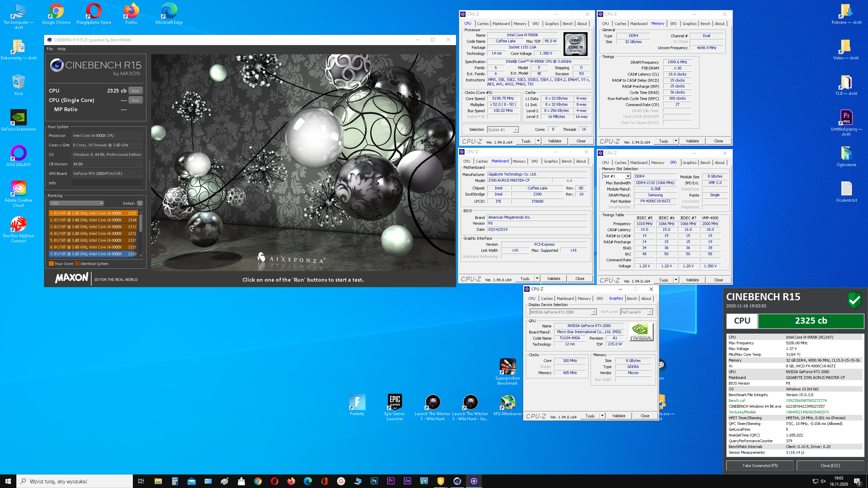Open Tools dropdown arrow in CPU-Z Graphics window
Screen dimensions: 868x488
point(603,416)
